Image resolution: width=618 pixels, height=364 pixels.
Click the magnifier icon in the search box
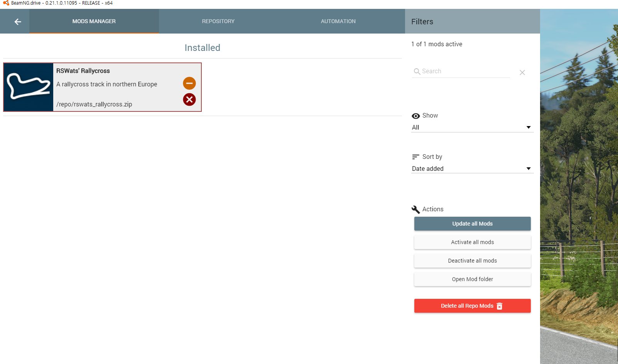point(417,71)
